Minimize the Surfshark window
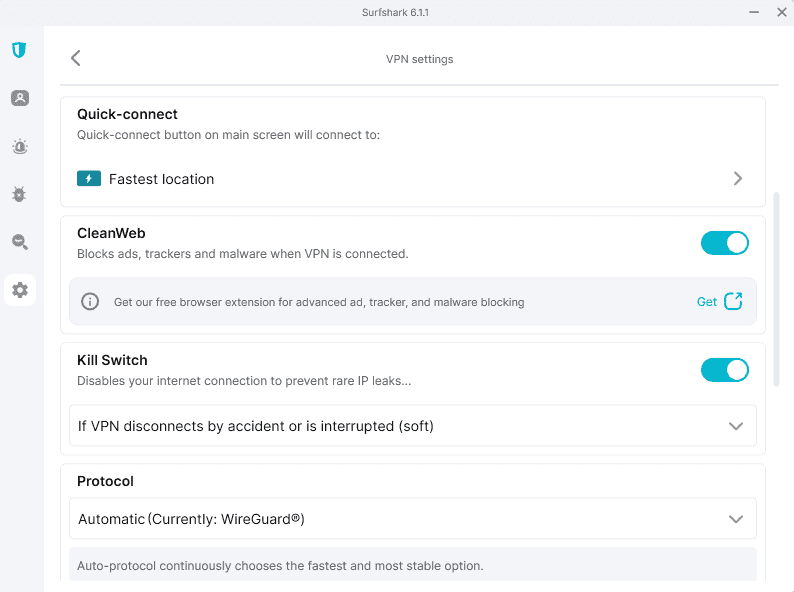This screenshot has height=592, width=794. pos(754,12)
